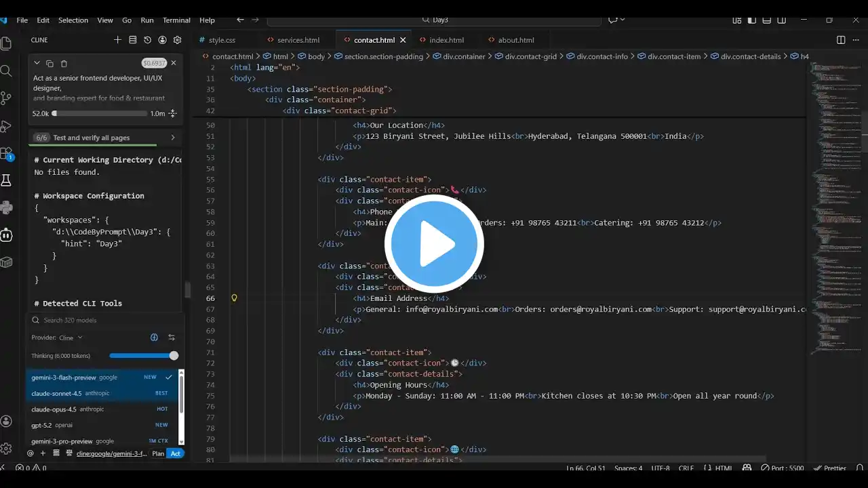Open Cline task history
The height and width of the screenshot is (488, 868).
point(147,40)
